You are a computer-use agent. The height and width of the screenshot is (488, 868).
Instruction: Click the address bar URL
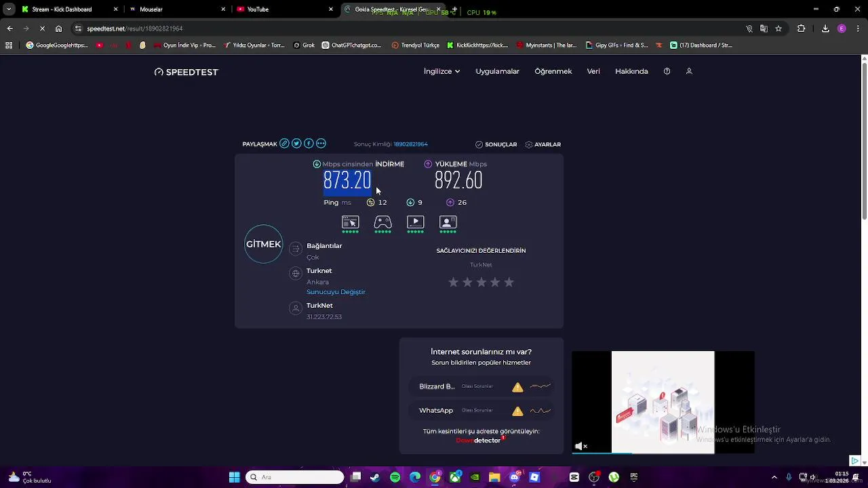click(135, 28)
